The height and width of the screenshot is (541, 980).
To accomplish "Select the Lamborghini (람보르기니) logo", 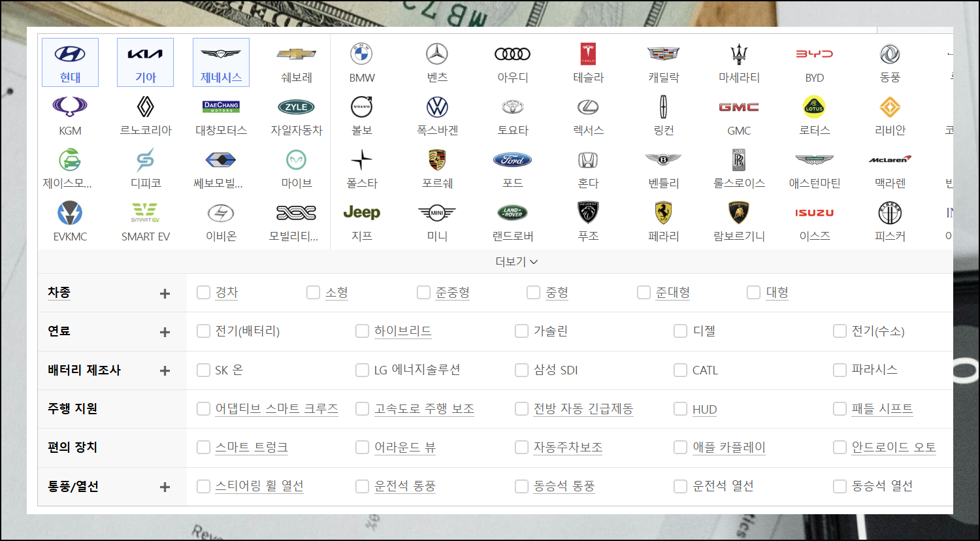I will 739,212.
